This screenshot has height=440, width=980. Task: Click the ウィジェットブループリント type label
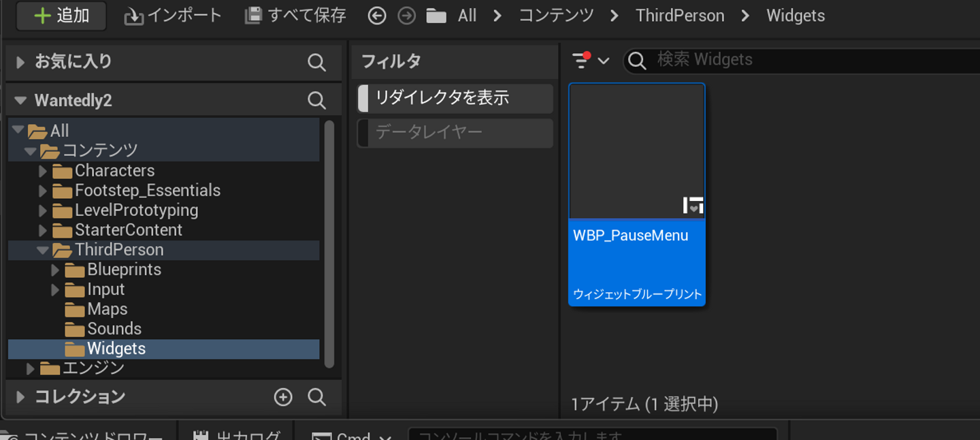(638, 294)
